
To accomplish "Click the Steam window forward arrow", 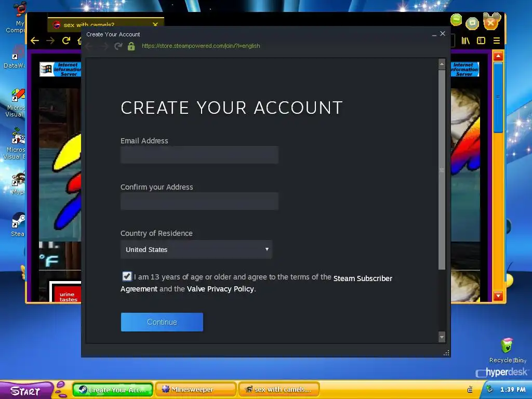I will point(104,46).
